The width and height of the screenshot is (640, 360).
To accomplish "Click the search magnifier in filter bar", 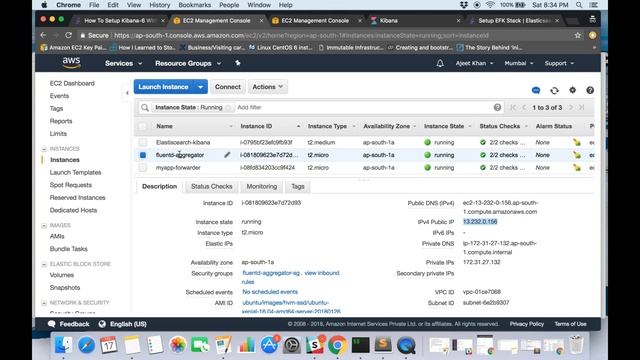I will [x=144, y=107].
